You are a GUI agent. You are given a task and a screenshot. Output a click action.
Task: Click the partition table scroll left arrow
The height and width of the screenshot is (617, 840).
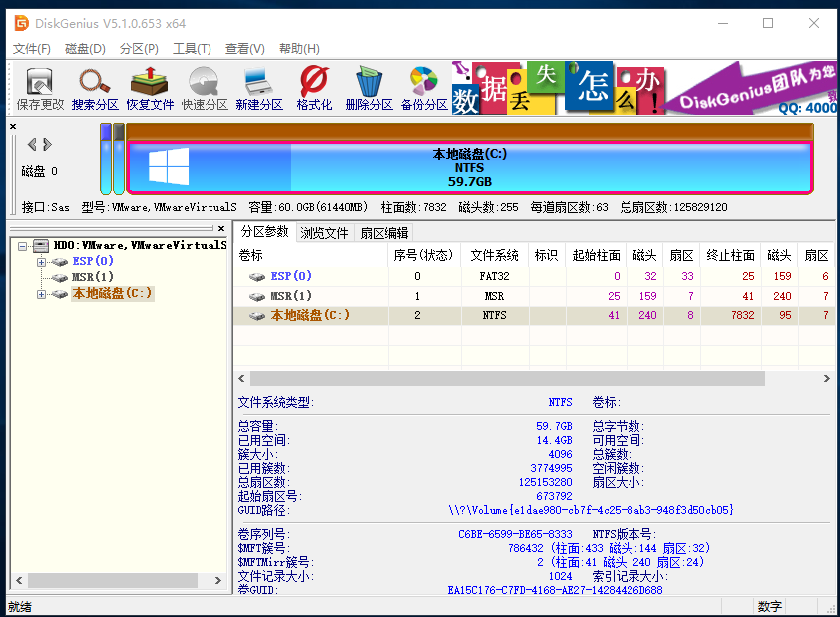pyautogui.click(x=241, y=379)
